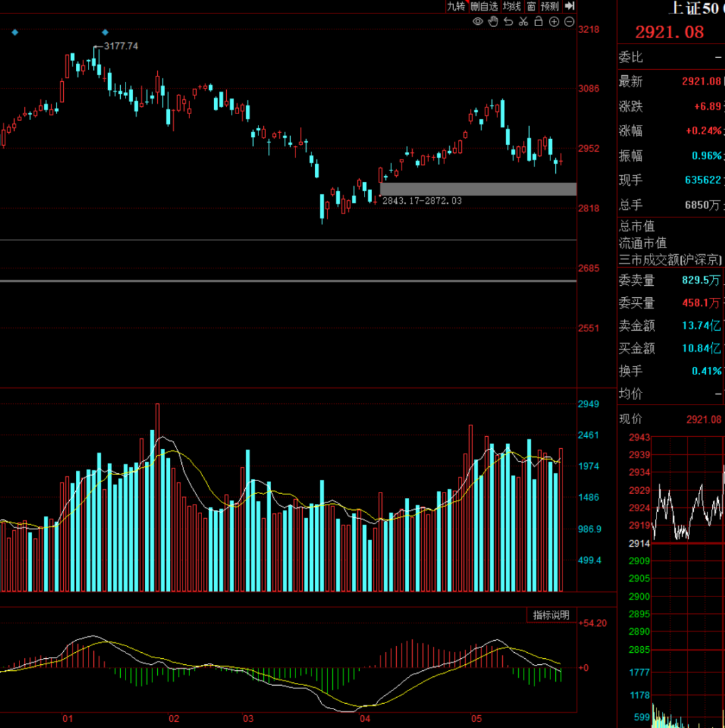Zoom out with the minus icon
The image size is (725, 728).
[569, 21]
